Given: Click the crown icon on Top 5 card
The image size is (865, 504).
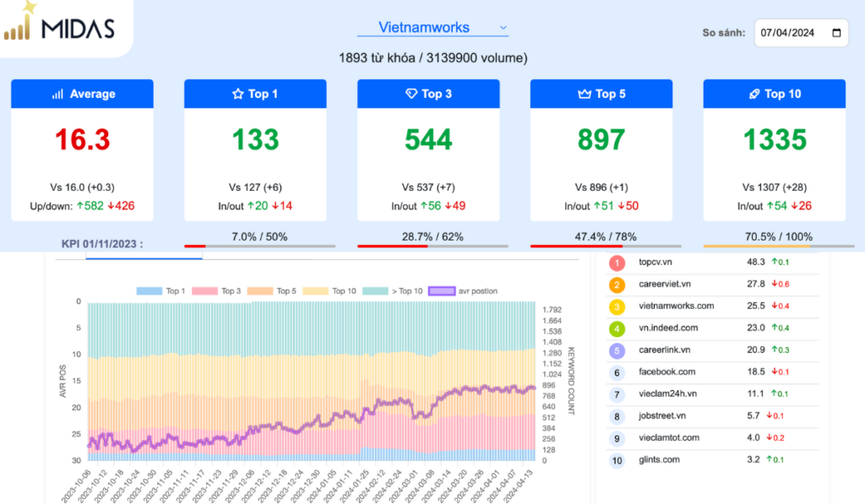Looking at the screenshot, I should [x=585, y=94].
